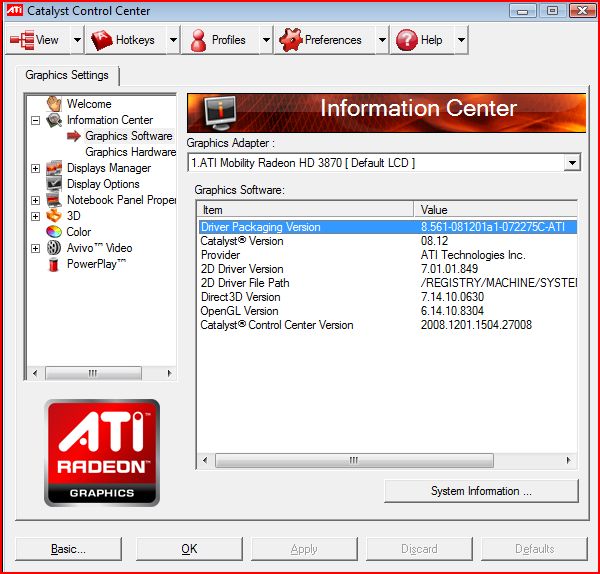Select the Graphics Settings tab
600x574 pixels.
click(x=67, y=75)
